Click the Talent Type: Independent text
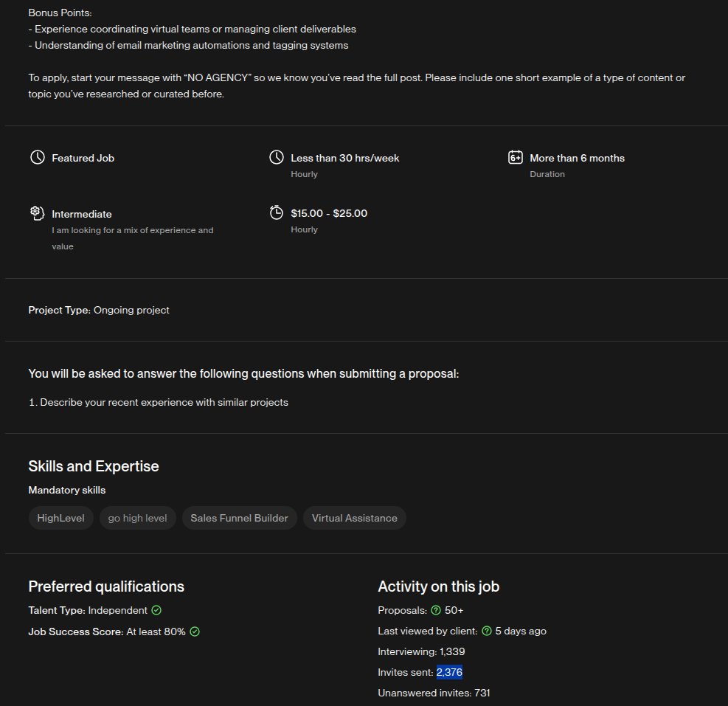Image resolution: width=728 pixels, height=706 pixels. pyautogui.click(x=88, y=610)
